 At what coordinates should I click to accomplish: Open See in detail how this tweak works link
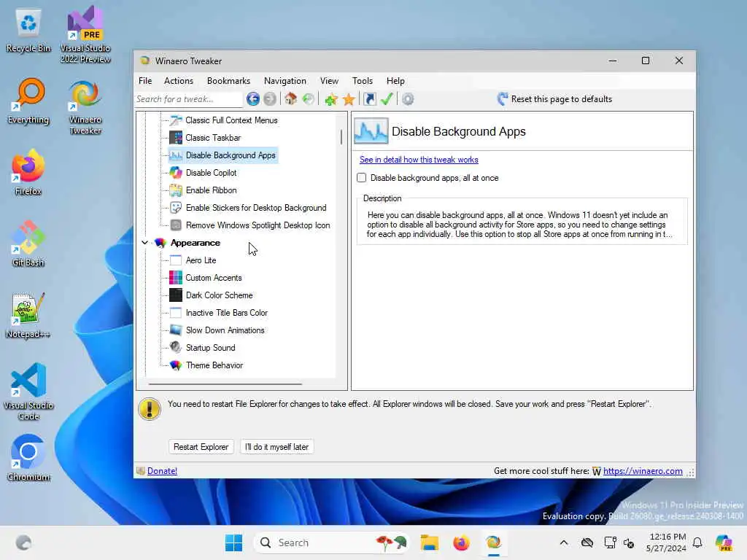419,160
